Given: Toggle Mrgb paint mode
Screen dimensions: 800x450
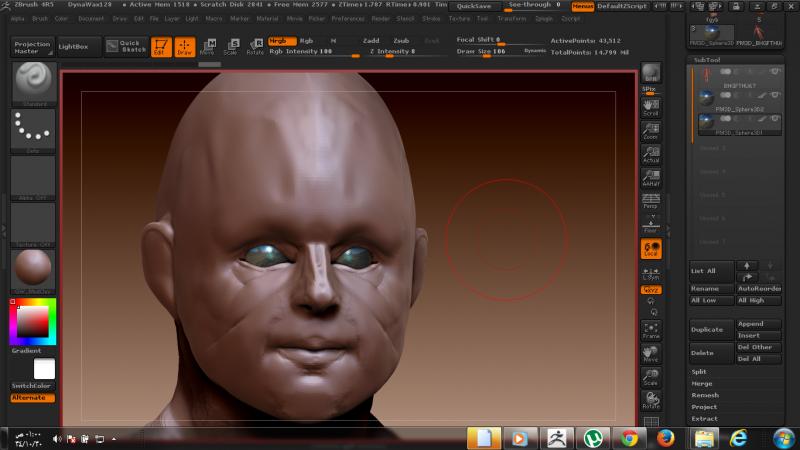Looking at the screenshot, I should 282,41.
